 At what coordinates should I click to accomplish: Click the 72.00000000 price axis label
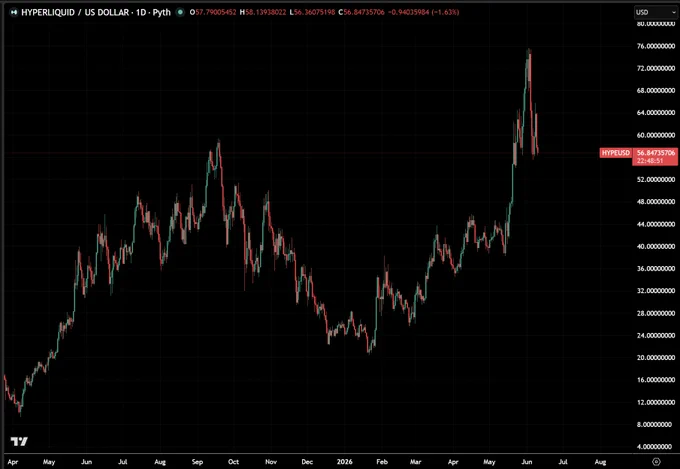click(x=656, y=68)
